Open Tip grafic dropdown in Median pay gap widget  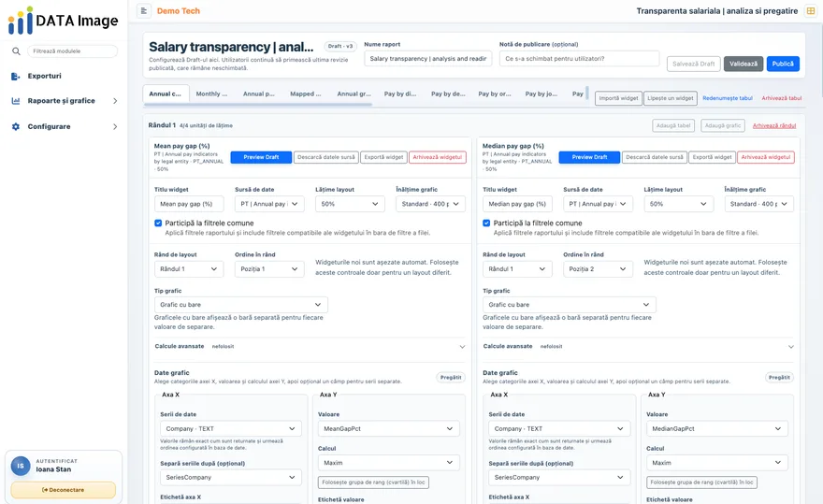pos(569,305)
